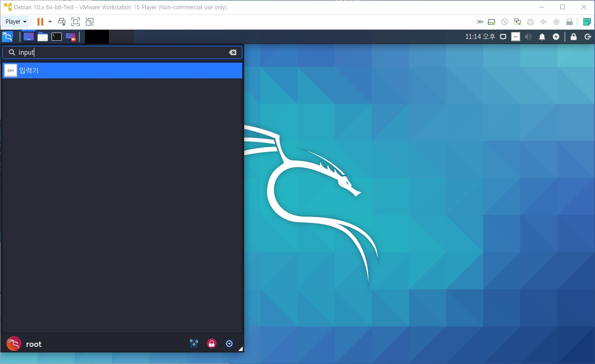Clear the search text with backspace icon
595x364 pixels.
(233, 52)
